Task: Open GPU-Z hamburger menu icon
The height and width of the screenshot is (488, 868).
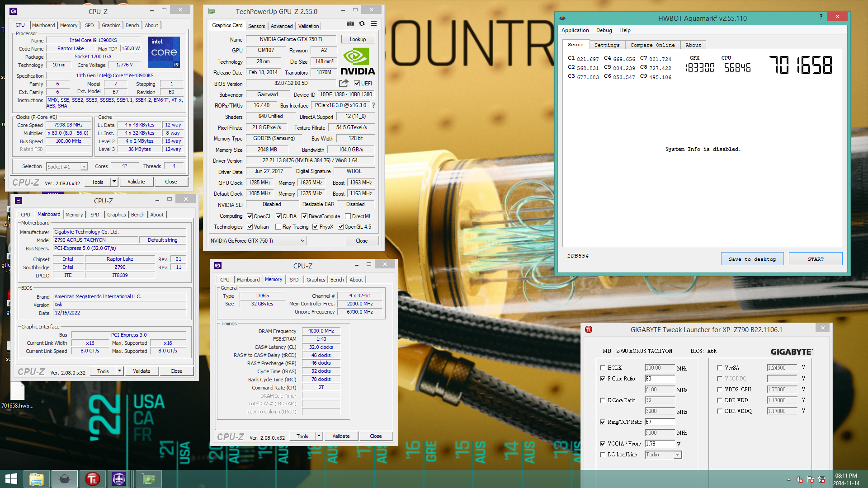Action: [373, 23]
